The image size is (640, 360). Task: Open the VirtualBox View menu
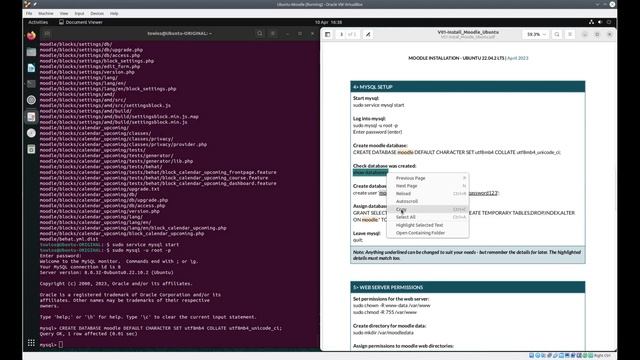click(64, 13)
